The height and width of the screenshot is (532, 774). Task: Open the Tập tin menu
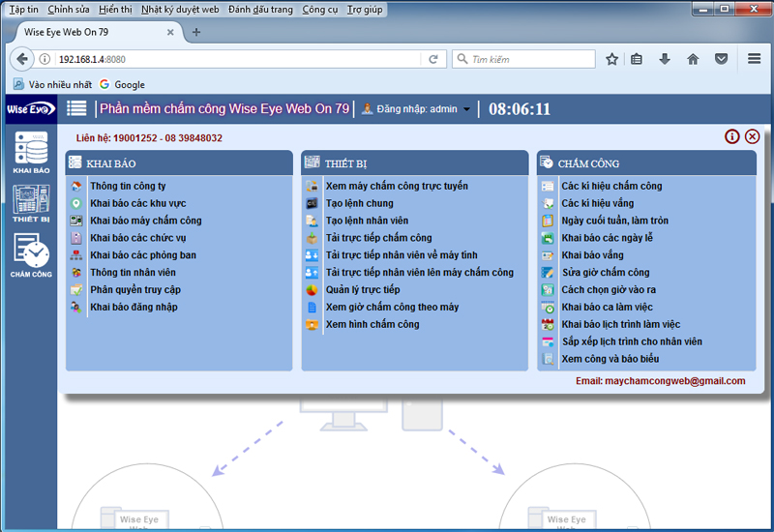23,10
